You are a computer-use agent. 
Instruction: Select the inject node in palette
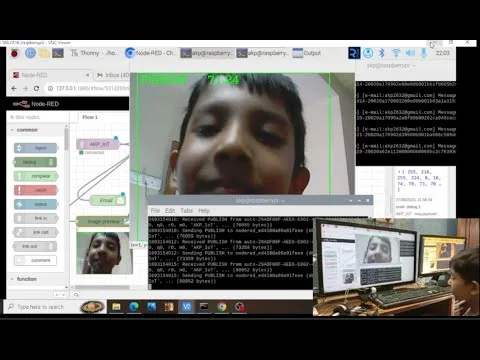(36, 148)
